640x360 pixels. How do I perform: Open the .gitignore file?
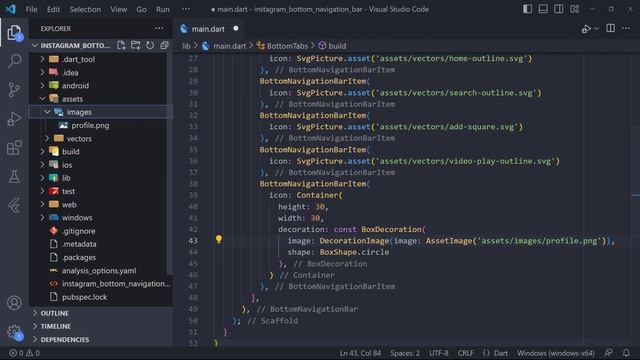(x=79, y=231)
